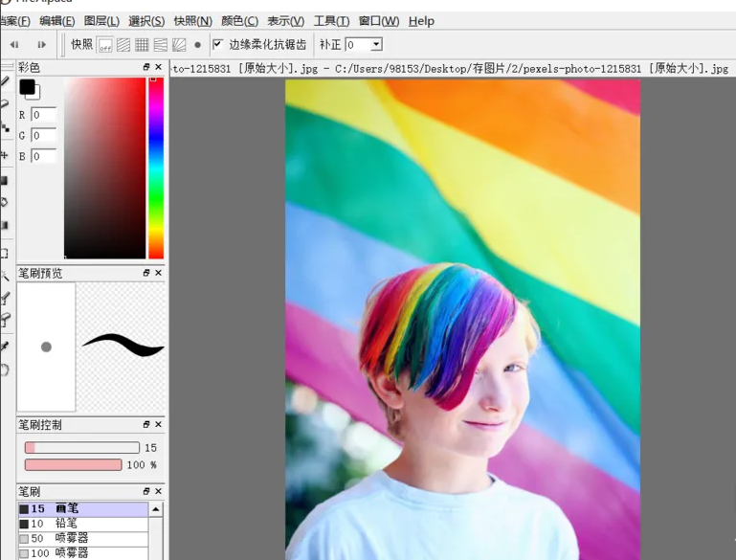Open the 窗口(W) menu

[379, 21]
